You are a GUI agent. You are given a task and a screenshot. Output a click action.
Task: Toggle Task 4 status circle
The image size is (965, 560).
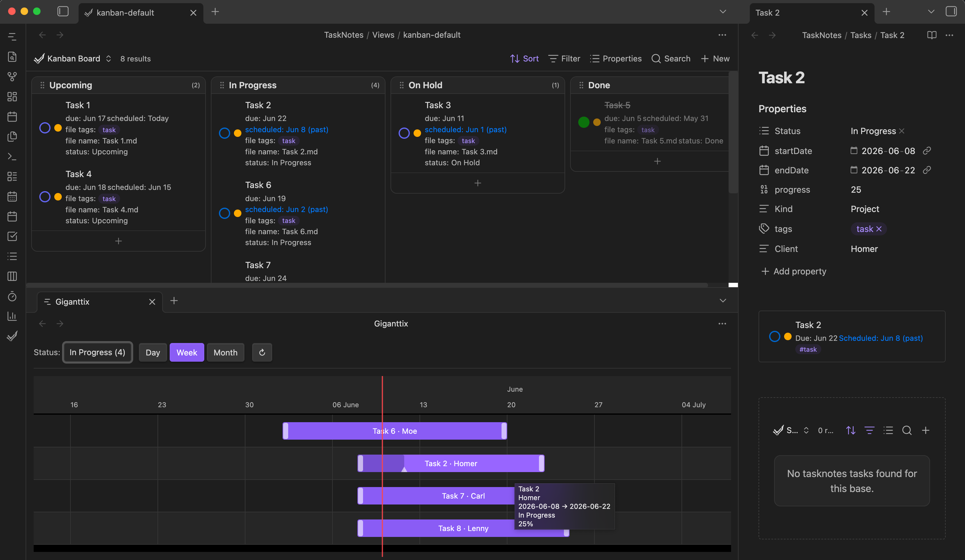coord(45,197)
